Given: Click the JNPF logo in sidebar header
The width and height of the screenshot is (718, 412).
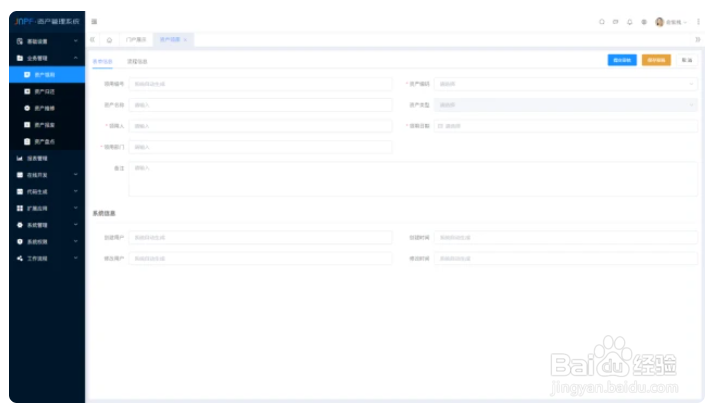Looking at the screenshot, I should 24,22.
